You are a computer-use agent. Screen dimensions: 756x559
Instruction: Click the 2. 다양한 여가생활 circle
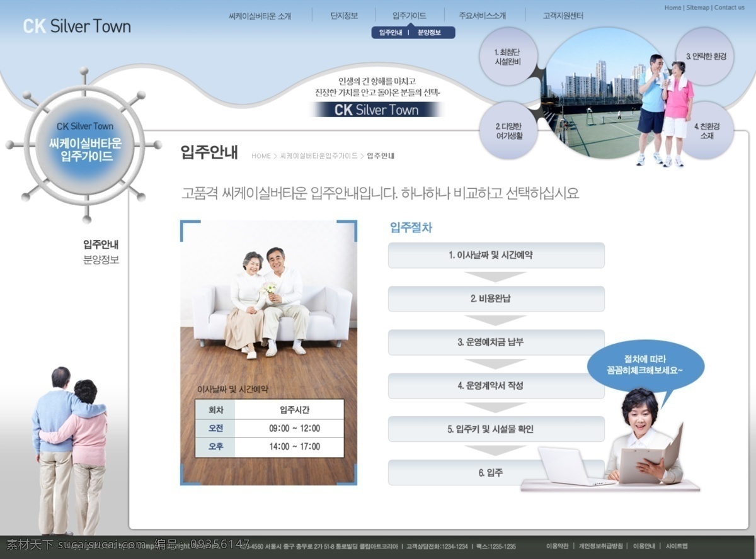pos(508,130)
